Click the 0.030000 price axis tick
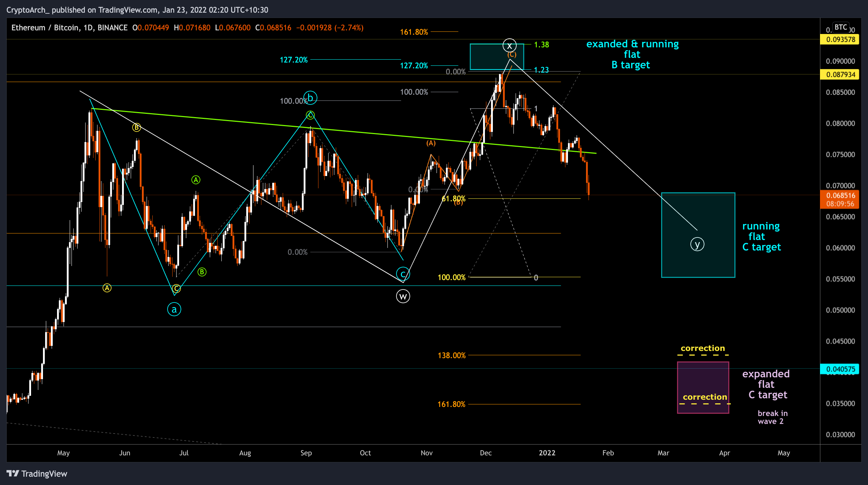The image size is (868, 485). [x=840, y=434]
